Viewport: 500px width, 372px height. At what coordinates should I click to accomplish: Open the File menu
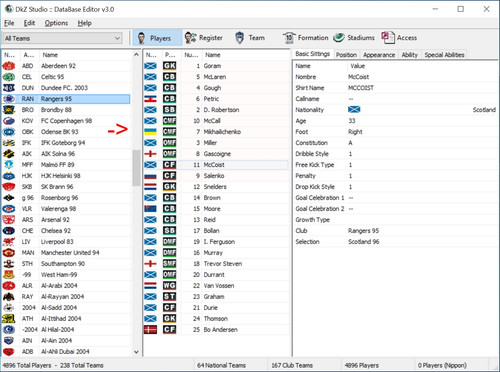coord(9,23)
